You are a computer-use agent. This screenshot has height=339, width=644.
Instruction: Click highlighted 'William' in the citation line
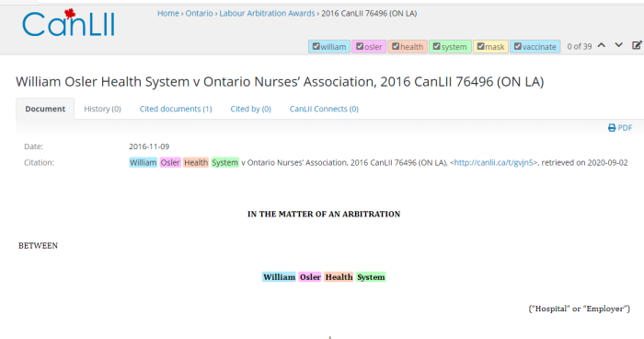(x=143, y=162)
